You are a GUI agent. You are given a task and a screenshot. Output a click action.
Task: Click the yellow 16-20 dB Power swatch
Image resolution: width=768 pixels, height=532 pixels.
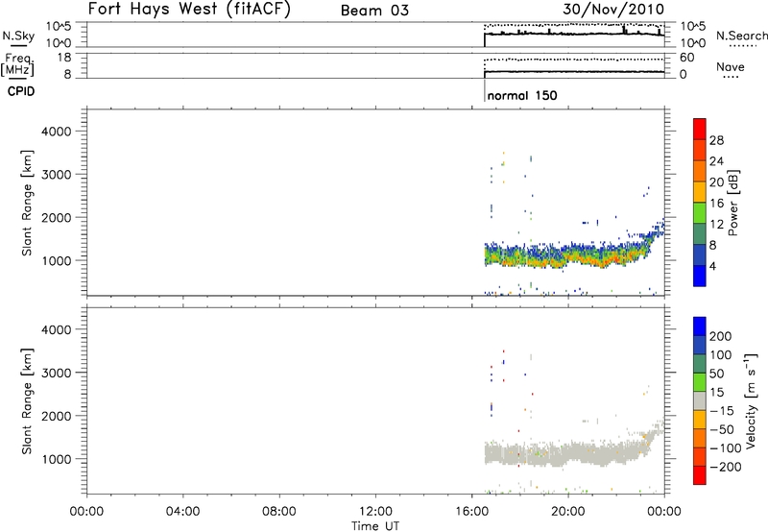click(700, 191)
